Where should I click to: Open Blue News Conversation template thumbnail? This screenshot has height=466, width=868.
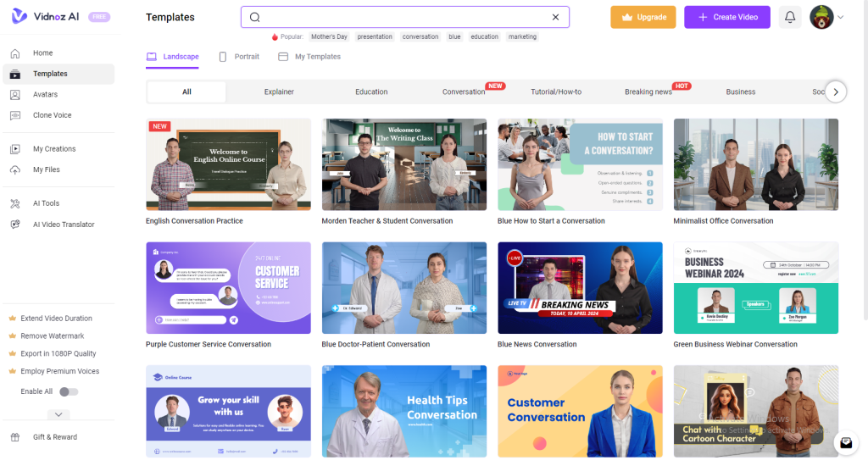(x=580, y=288)
